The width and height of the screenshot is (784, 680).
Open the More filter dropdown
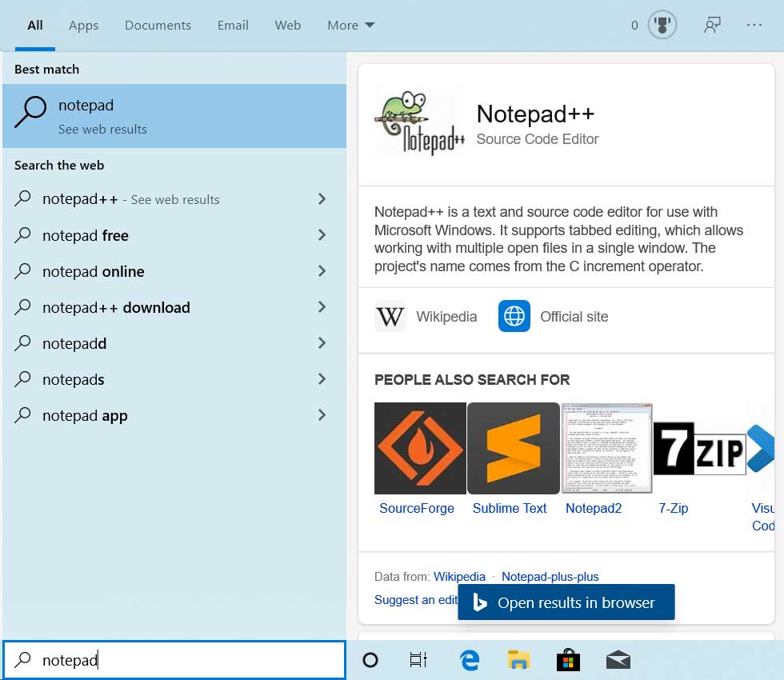tap(351, 25)
